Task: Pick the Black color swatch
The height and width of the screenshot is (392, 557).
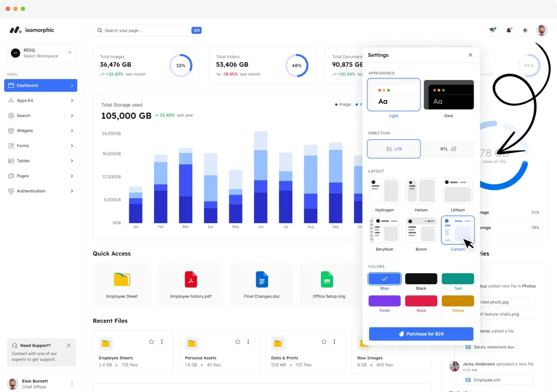Action: click(x=421, y=279)
